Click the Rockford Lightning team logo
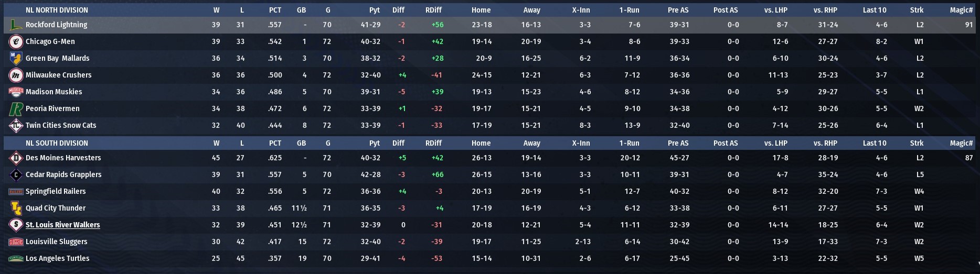The image size is (980, 274). pos(16,25)
